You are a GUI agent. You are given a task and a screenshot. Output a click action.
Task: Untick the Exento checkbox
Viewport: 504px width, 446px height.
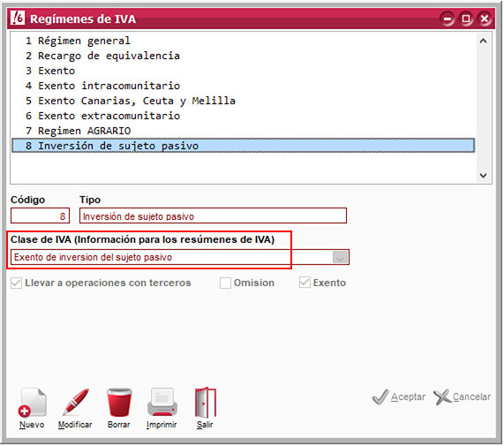[305, 283]
